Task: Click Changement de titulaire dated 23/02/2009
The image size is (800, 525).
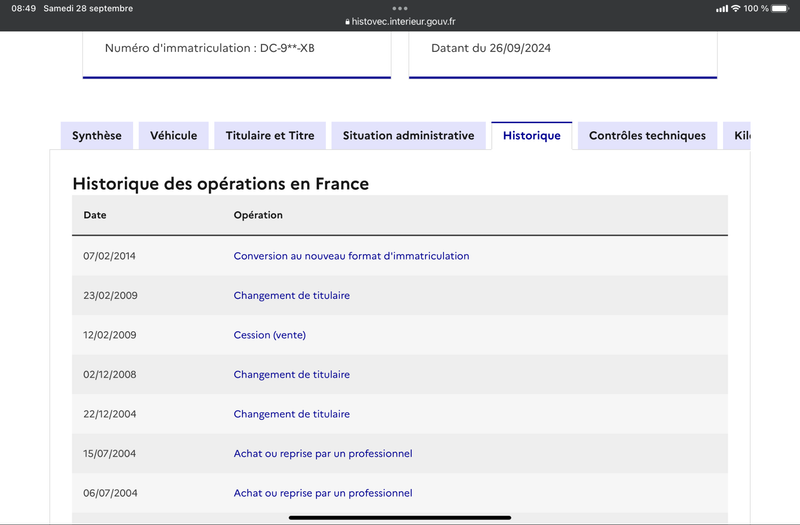Action: [x=291, y=295]
